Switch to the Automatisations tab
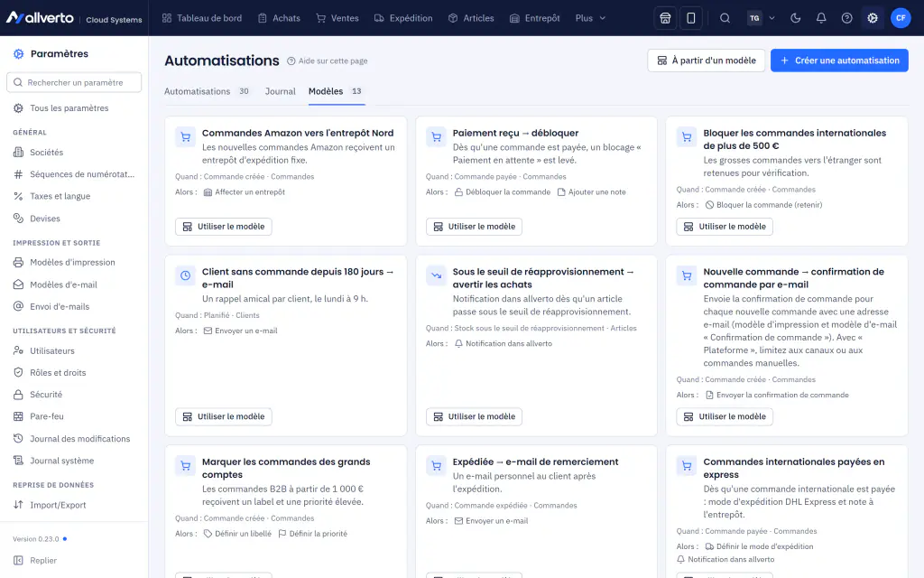 pos(207,91)
